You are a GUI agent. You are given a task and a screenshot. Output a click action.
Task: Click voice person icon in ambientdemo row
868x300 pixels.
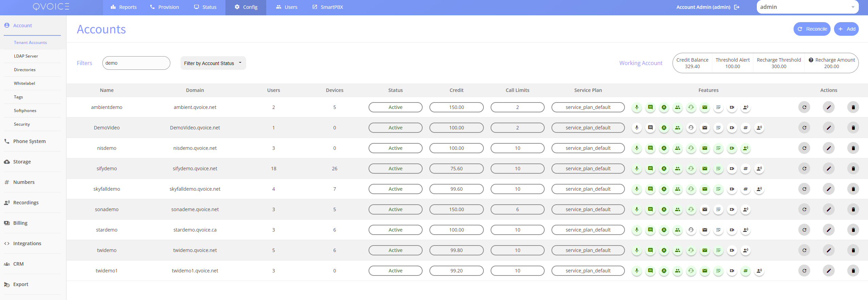tap(746, 107)
